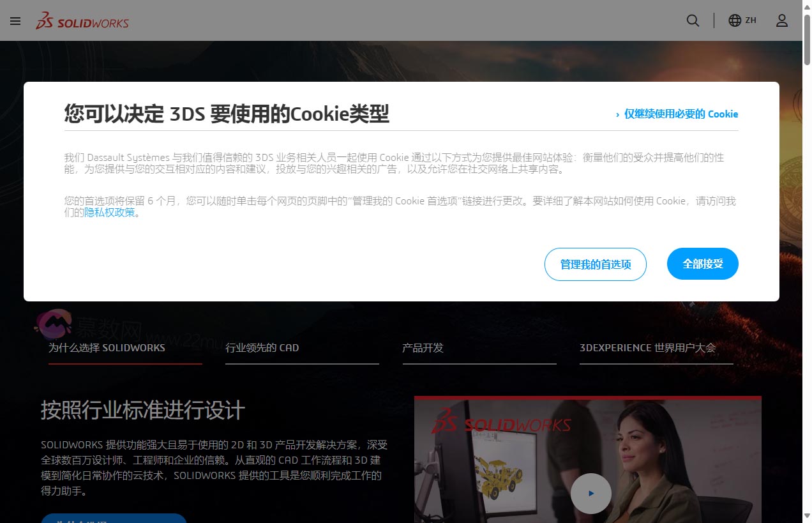The width and height of the screenshot is (812, 523).
Task: Open the hamburger navigation menu
Action: click(15, 20)
